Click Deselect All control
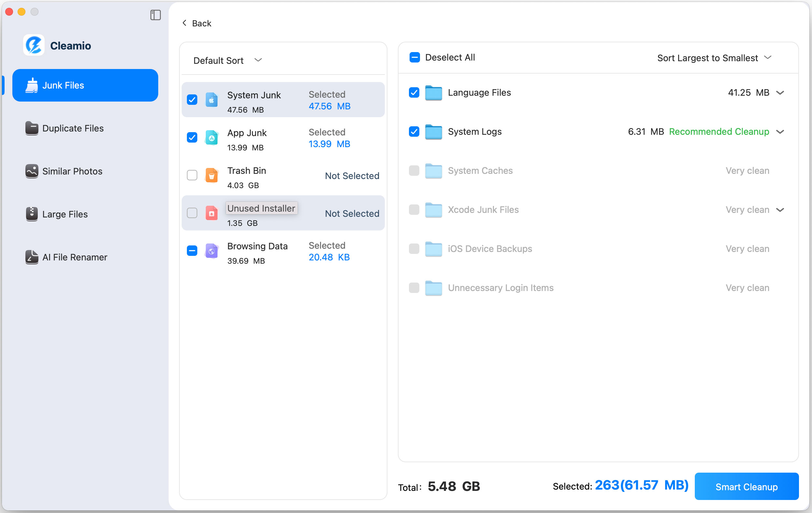The height and width of the screenshot is (513, 812). click(x=442, y=57)
